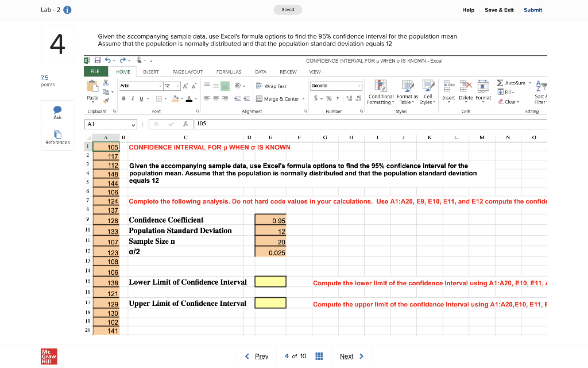Toggle align text left

pyautogui.click(x=207, y=98)
